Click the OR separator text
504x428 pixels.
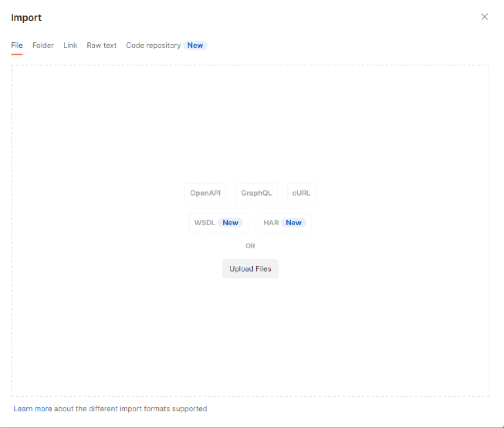(x=250, y=246)
